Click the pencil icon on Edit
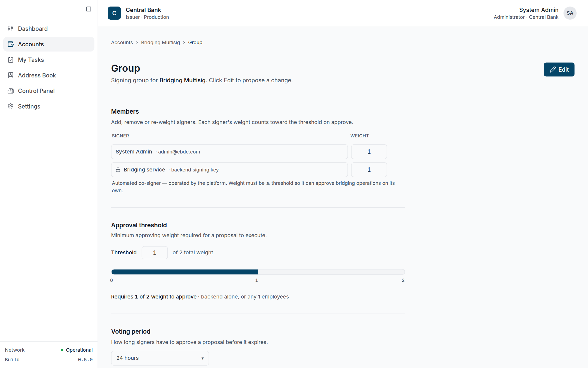 point(553,70)
